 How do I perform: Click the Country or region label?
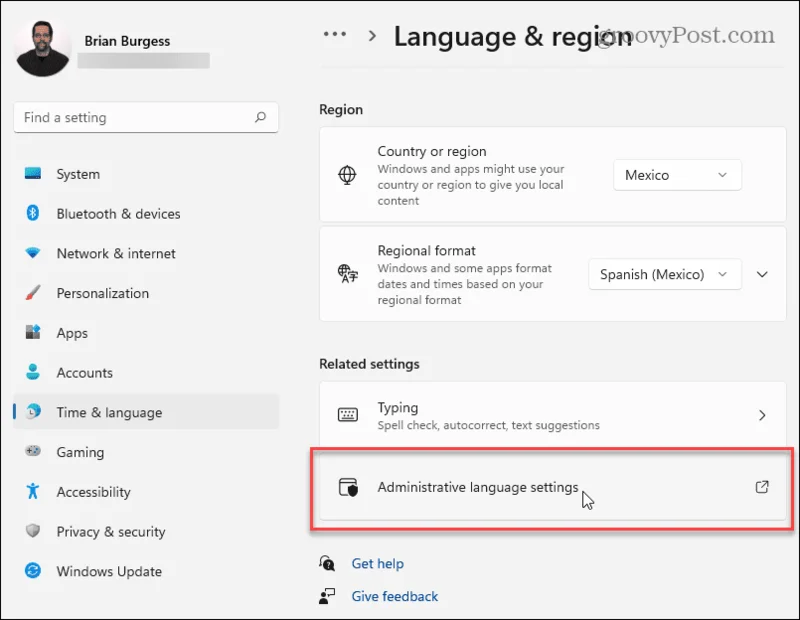coord(432,151)
